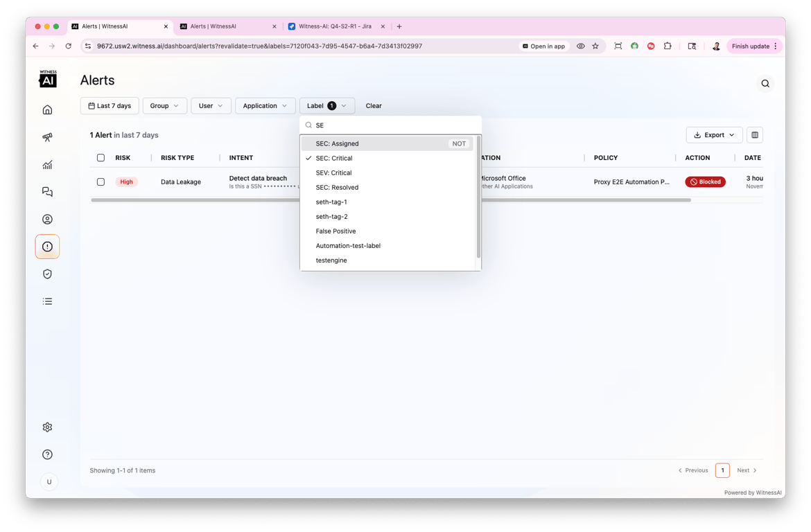Click Next in the pagination controls

pos(745,470)
